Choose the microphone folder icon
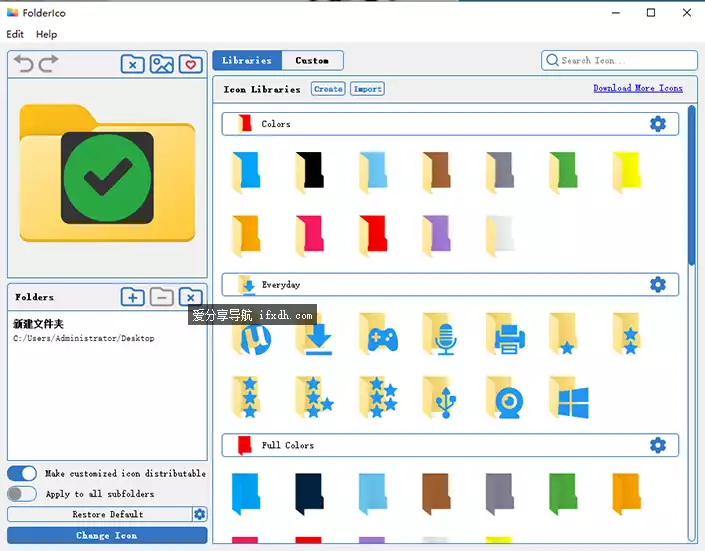 pos(444,335)
